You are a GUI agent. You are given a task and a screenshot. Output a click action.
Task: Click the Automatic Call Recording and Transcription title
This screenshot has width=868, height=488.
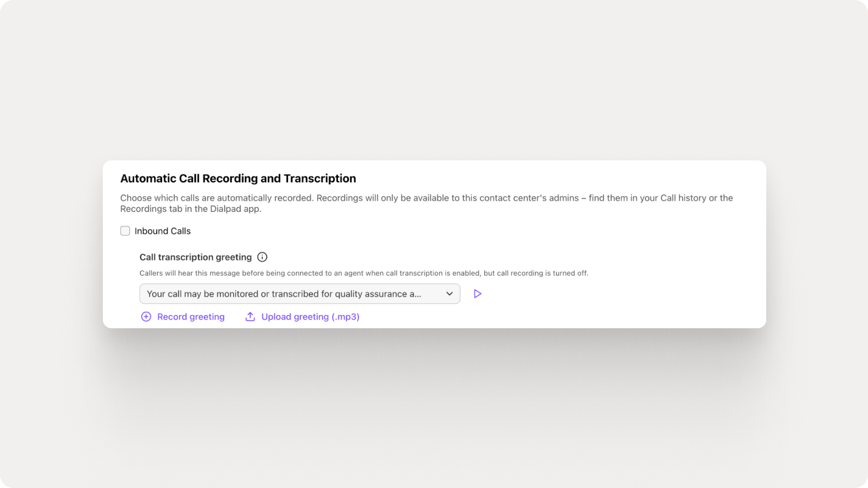[237, 178]
